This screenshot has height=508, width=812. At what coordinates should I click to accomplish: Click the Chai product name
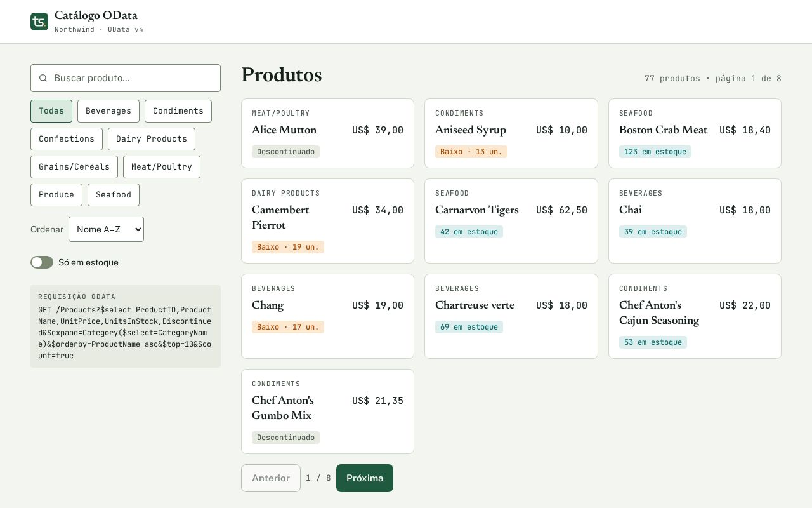tap(631, 210)
